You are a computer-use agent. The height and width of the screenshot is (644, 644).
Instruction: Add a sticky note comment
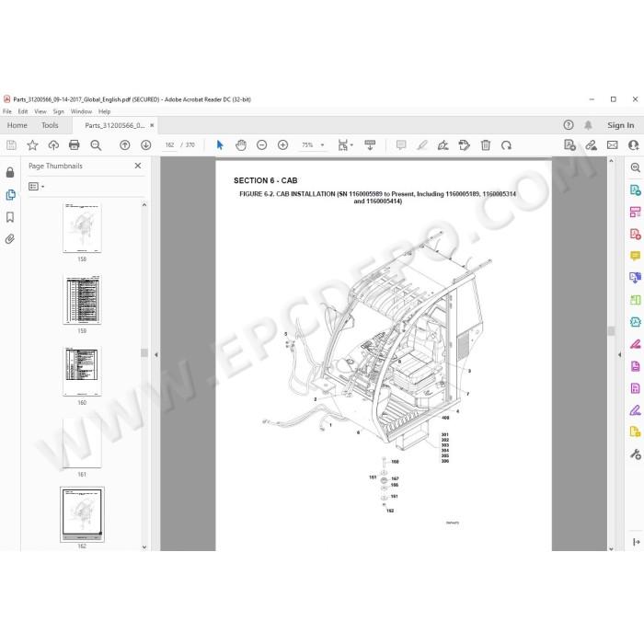tap(401, 145)
